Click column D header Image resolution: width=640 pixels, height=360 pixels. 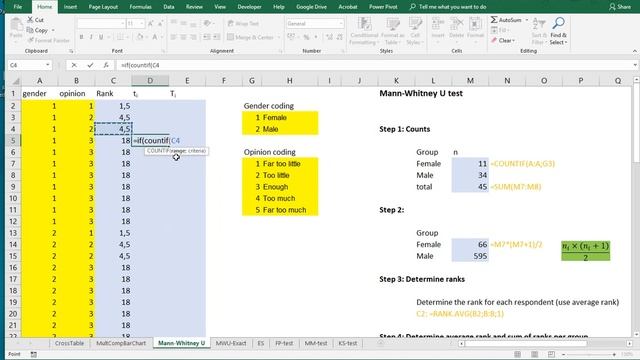(150, 81)
